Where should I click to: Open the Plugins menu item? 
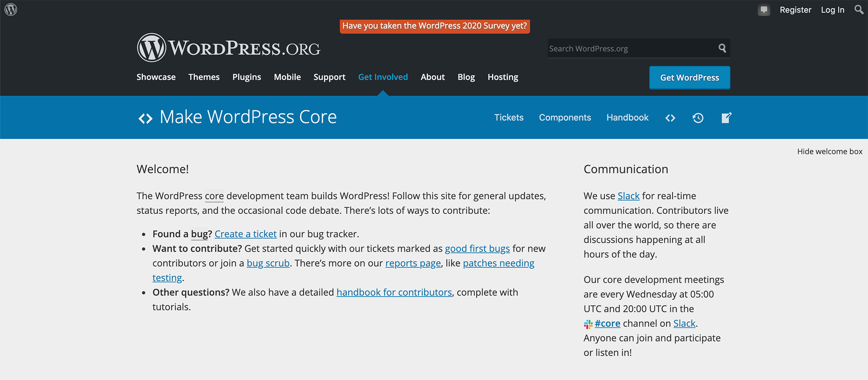point(247,77)
